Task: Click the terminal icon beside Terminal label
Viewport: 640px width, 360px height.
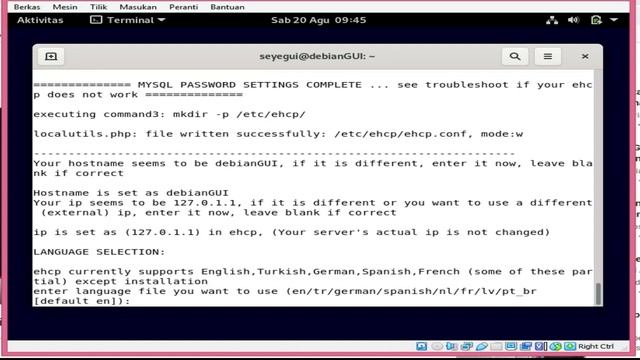Action: tap(96, 20)
